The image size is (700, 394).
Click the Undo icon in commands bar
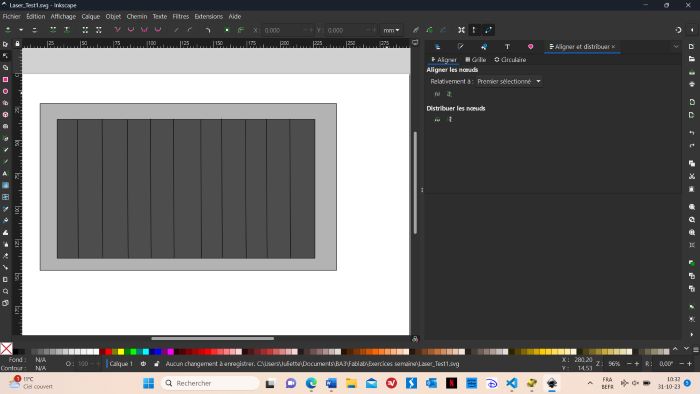coord(692,133)
